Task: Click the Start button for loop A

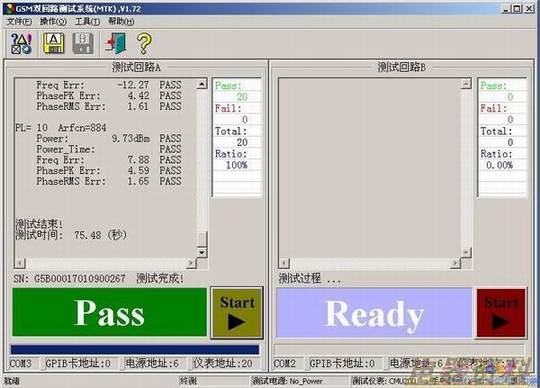Action: coord(237,313)
